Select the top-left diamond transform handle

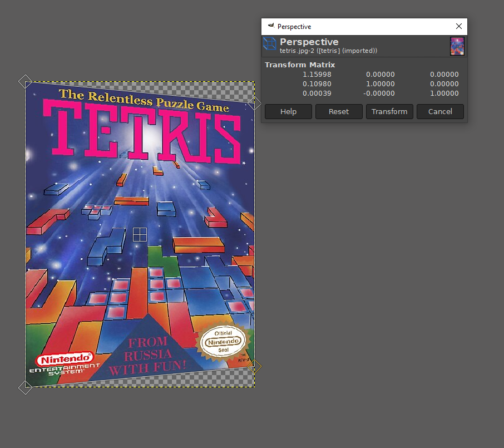(26, 82)
